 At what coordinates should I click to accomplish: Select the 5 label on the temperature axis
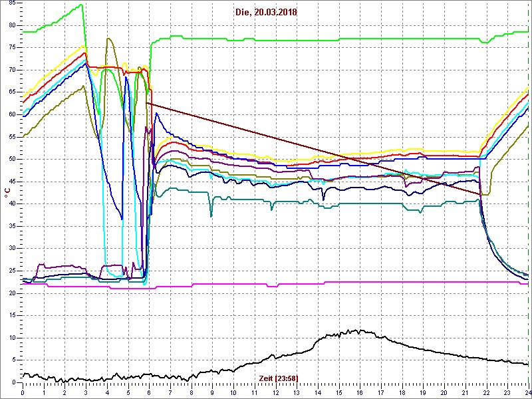click(15, 360)
